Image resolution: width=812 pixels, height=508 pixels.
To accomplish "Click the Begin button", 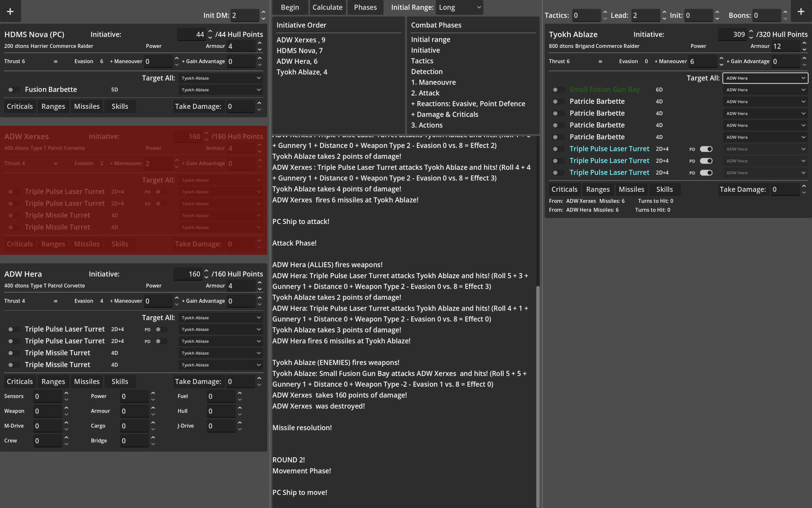I will [x=290, y=7].
